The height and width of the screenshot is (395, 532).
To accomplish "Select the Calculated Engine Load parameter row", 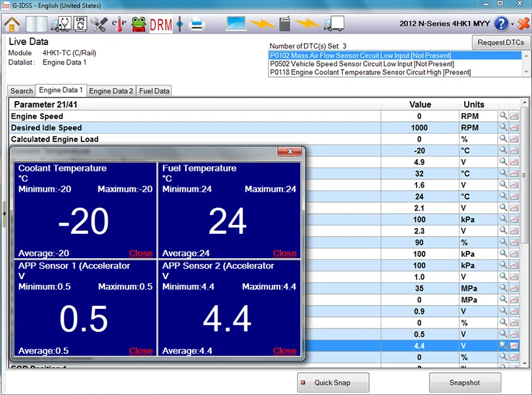I will (265, 139).
